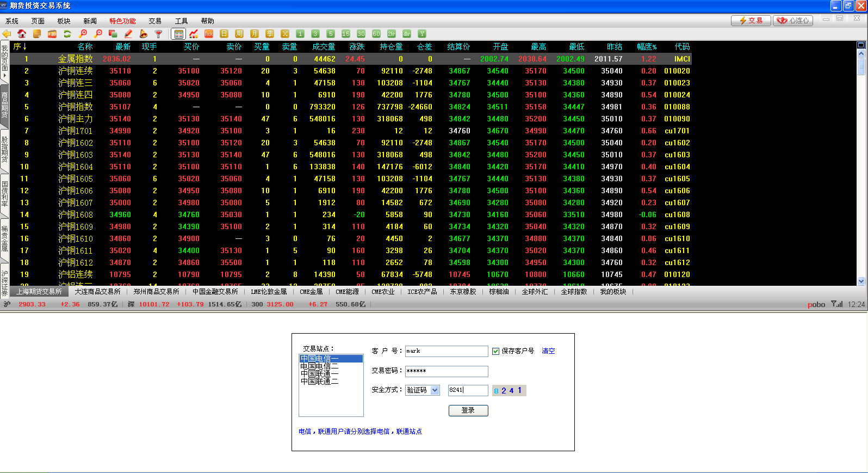Click the home icon in the toolbar
The image size is (868, 473).
22,34
